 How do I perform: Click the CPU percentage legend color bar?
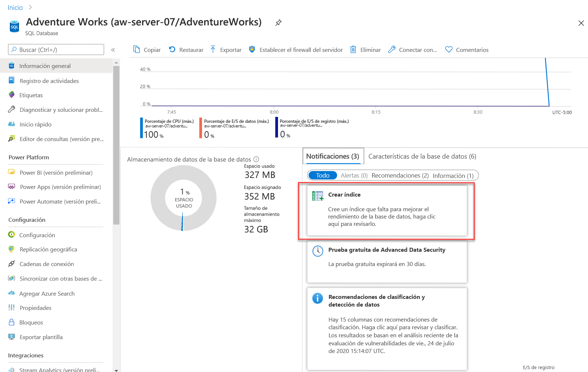coord(141,128)
